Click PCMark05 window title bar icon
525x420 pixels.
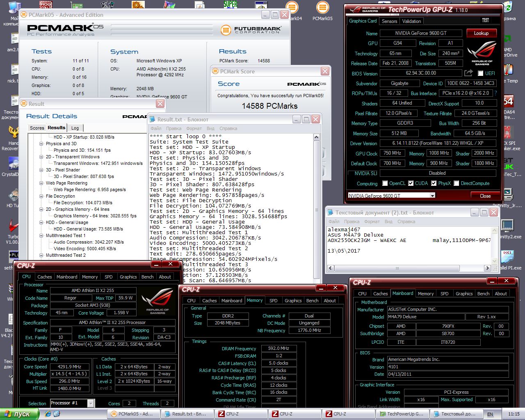tap(23, 15)
